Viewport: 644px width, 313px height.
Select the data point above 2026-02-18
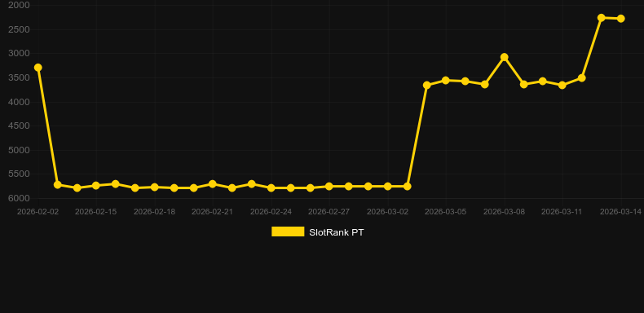pyautogui.click(x=154, y=187)
